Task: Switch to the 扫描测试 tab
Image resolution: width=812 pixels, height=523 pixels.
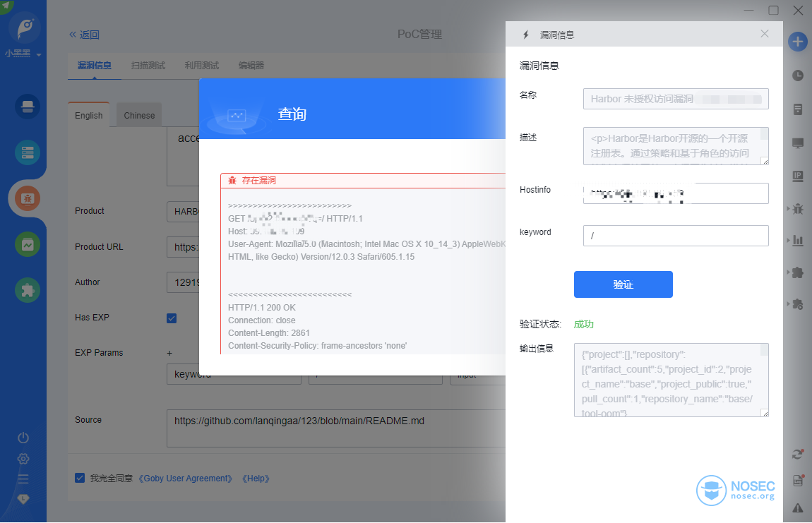Action: pyautogui.click(x=148, y=66)
